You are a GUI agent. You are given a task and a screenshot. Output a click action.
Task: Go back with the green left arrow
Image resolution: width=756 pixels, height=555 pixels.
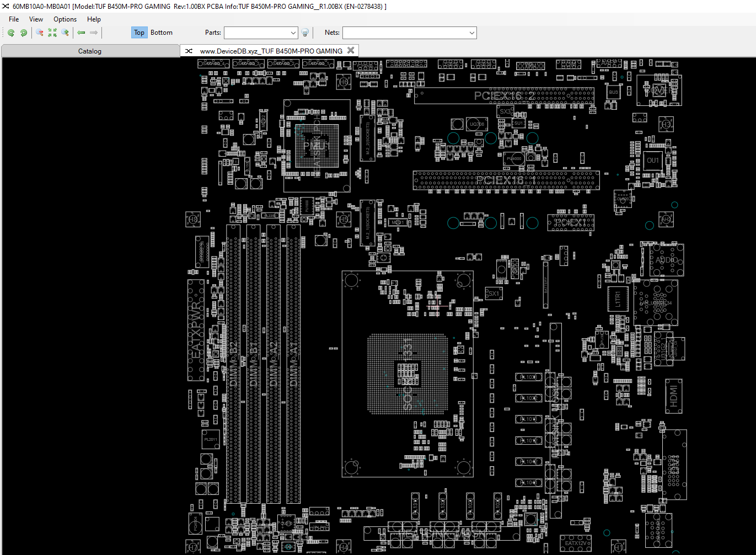click(x=81, y=33)
